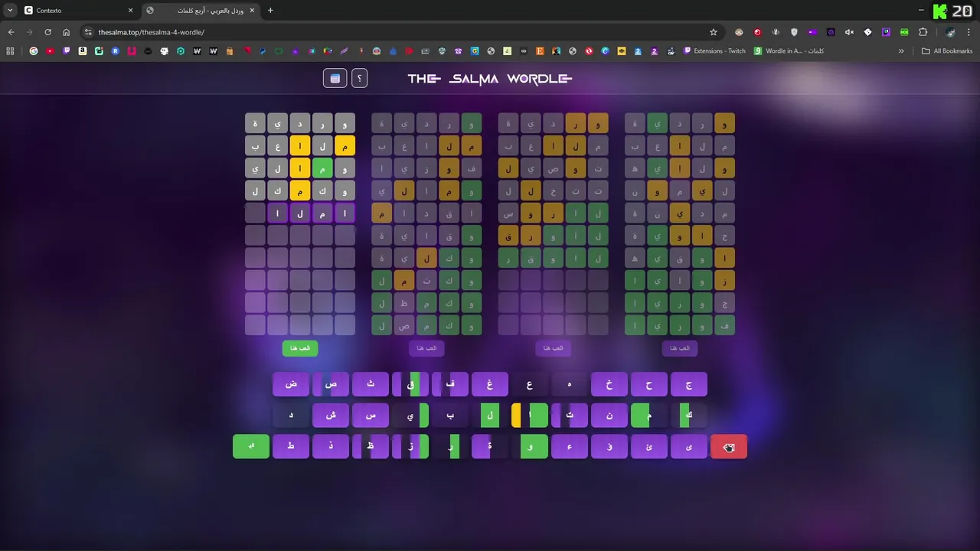Screen dimensions: 980x551
Task: Click THE SALMA WORDLE title
Action: click(x=490, y=78)
